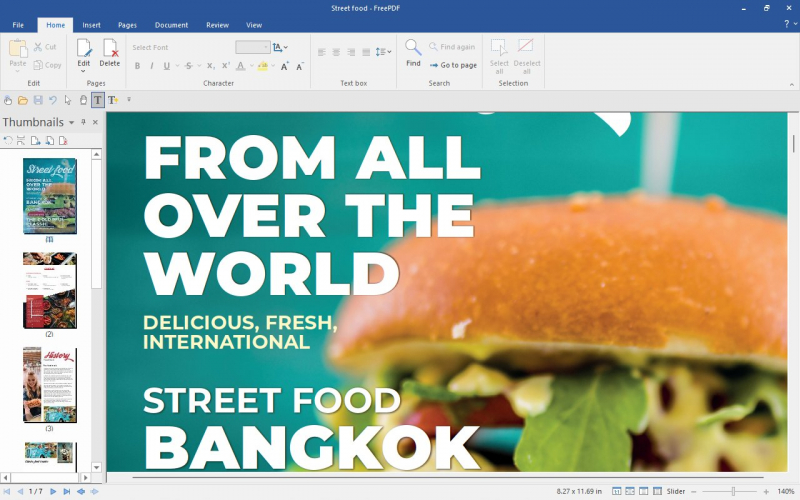Select the hand pan tool
The image size is (800, 500).
click(83, 100)
